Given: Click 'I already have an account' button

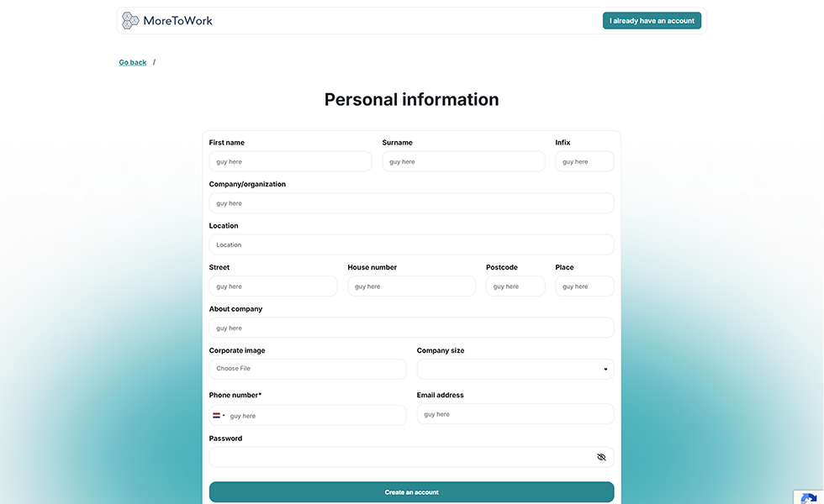Looking at the screenshot, I should tap(652, 19).
